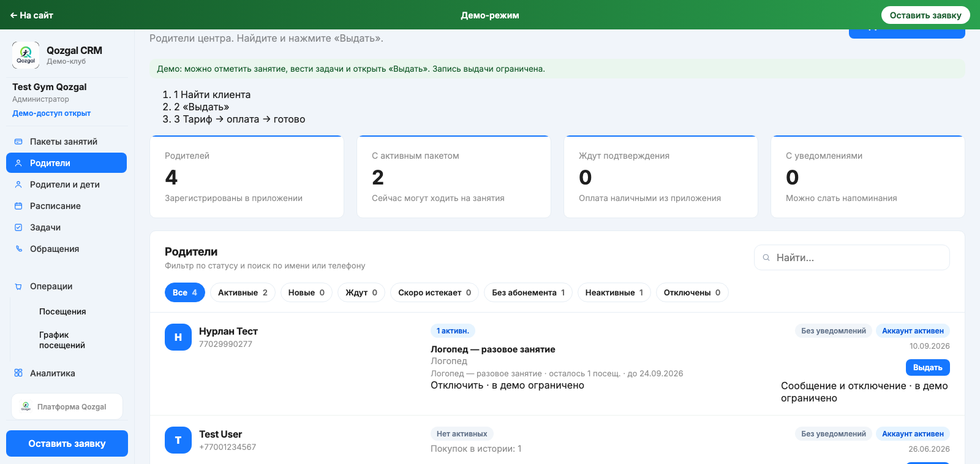Go to Расписание in the sidebar
Screen dimensions: 980x464
66,206
